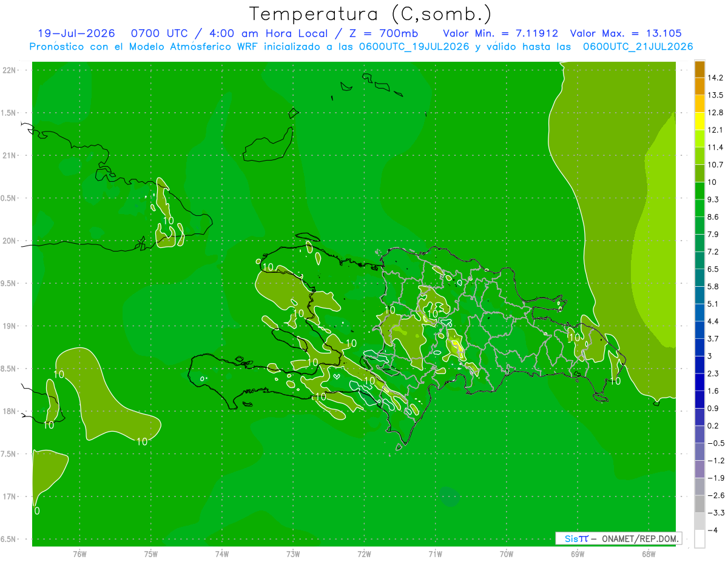Click the '-0.5' colorbar label
Viewport: 728px width, 562px height.
click(x=716, y=443)
